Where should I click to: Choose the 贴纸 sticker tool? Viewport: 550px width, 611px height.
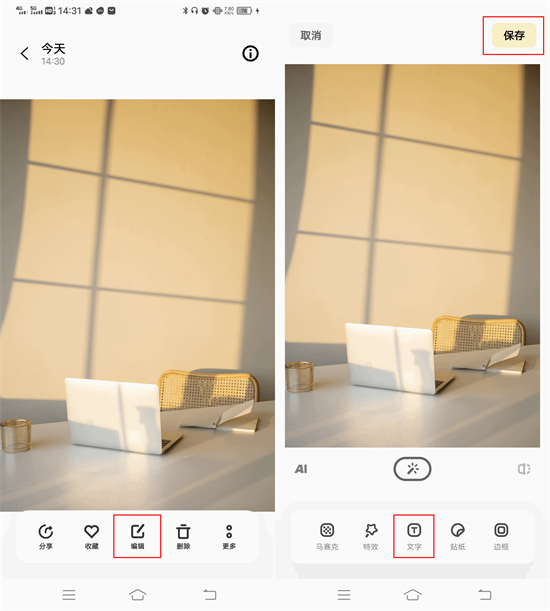pyautogui.click(x=458, y=536)
